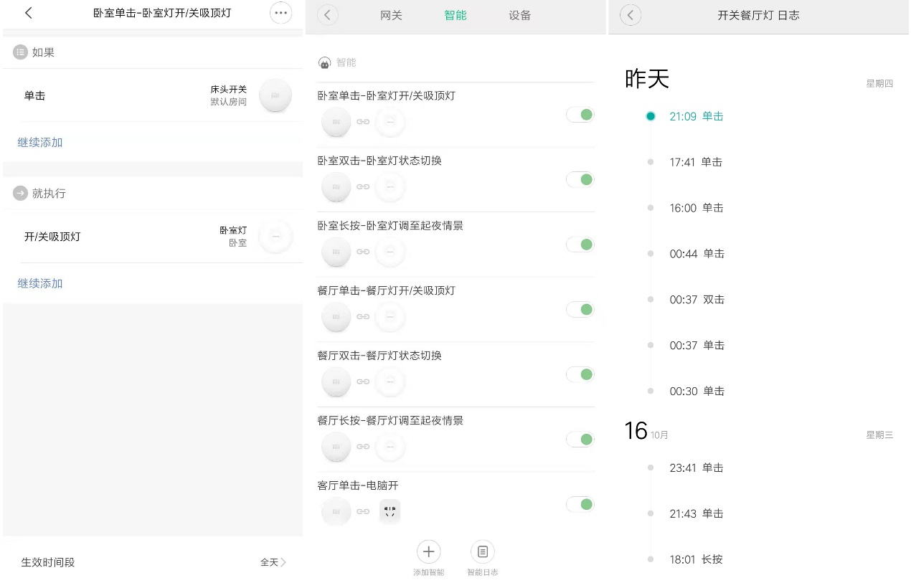911x588 pixels.
Task: Select the 21:09 单击 log entry
Action: 695,115
